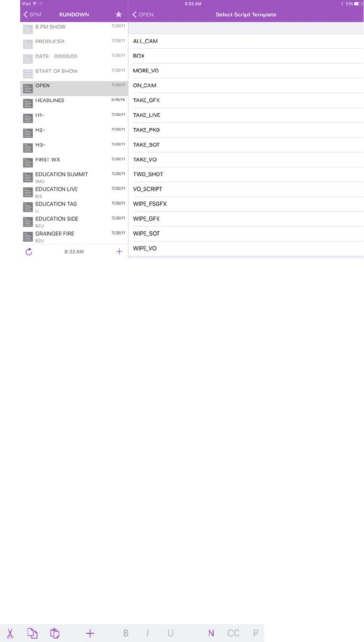
Task: Choose the WIPE_FSGFX template
Action: click(x=150, y=204)
